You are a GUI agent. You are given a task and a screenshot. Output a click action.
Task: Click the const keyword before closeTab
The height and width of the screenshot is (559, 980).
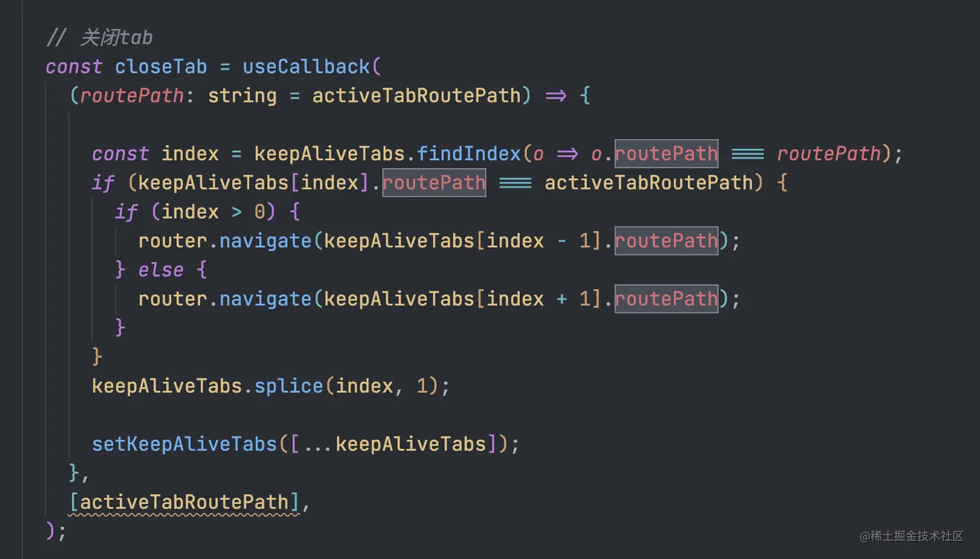(74, 67)
